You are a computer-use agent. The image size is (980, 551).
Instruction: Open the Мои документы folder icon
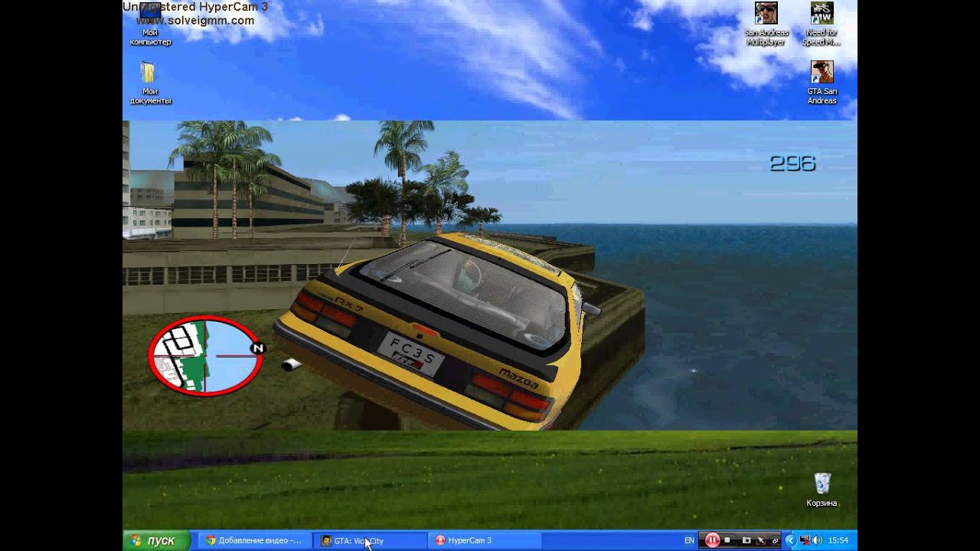click(x=150, y=84)
